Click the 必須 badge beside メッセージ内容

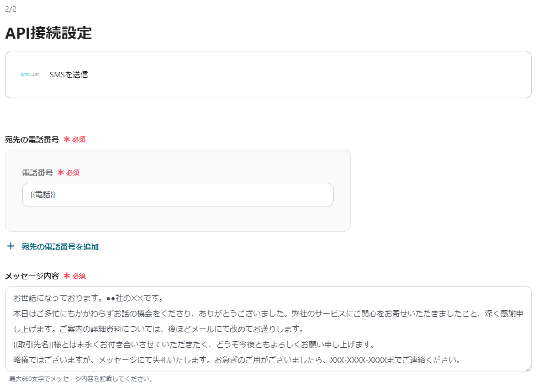tap(78, 276)
